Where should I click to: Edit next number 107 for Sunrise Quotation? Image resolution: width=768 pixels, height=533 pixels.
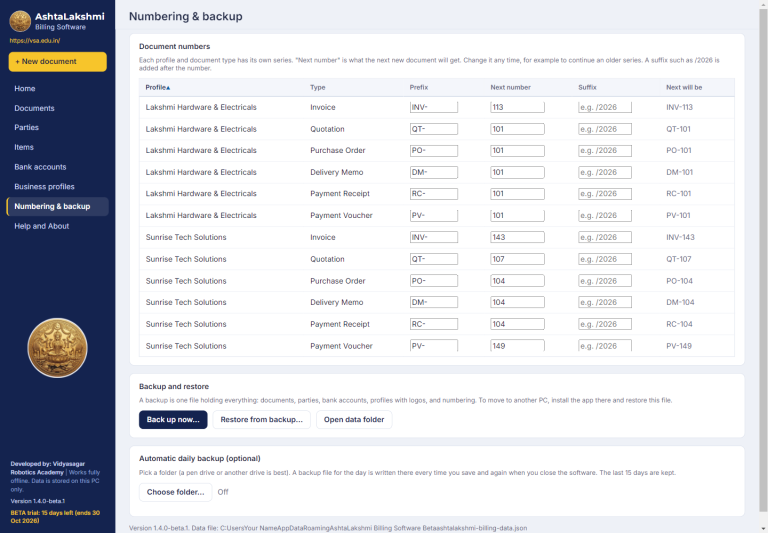pyautogui.click(x=517, y=259)
